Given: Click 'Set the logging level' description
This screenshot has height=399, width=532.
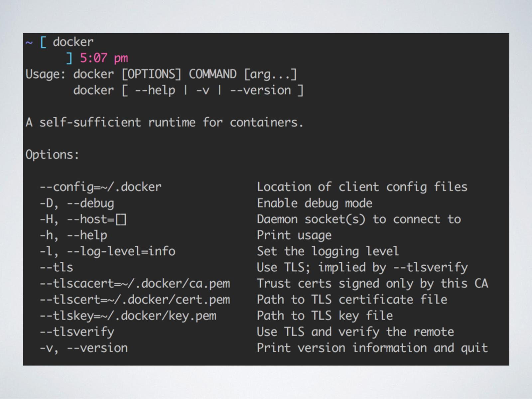Looking at the screenshot, I should pos(328,251).
